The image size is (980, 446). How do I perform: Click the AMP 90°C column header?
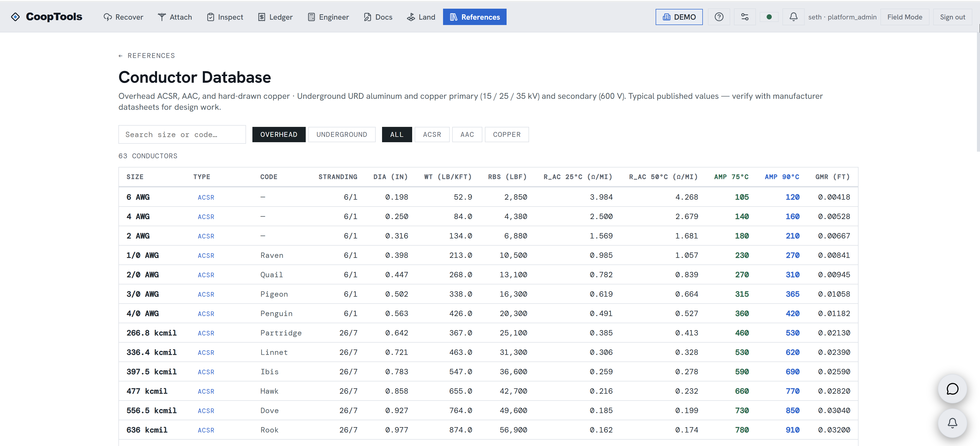[x=782, y=177]
